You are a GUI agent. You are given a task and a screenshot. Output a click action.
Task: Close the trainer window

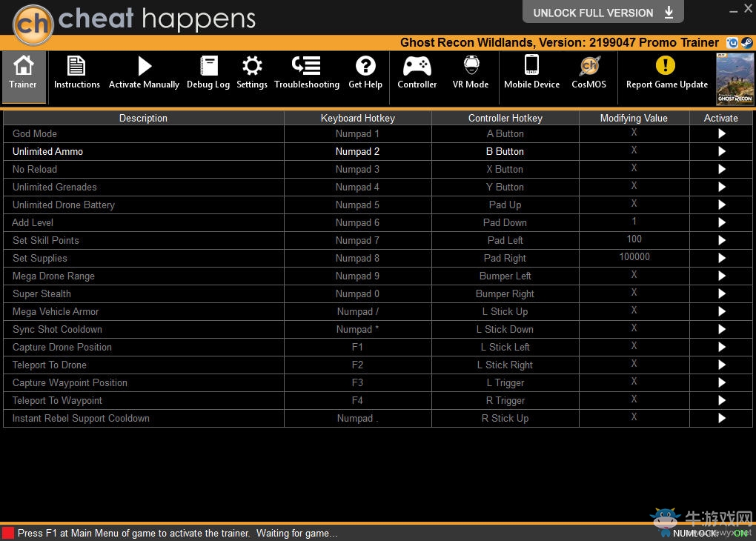point(749,9)
